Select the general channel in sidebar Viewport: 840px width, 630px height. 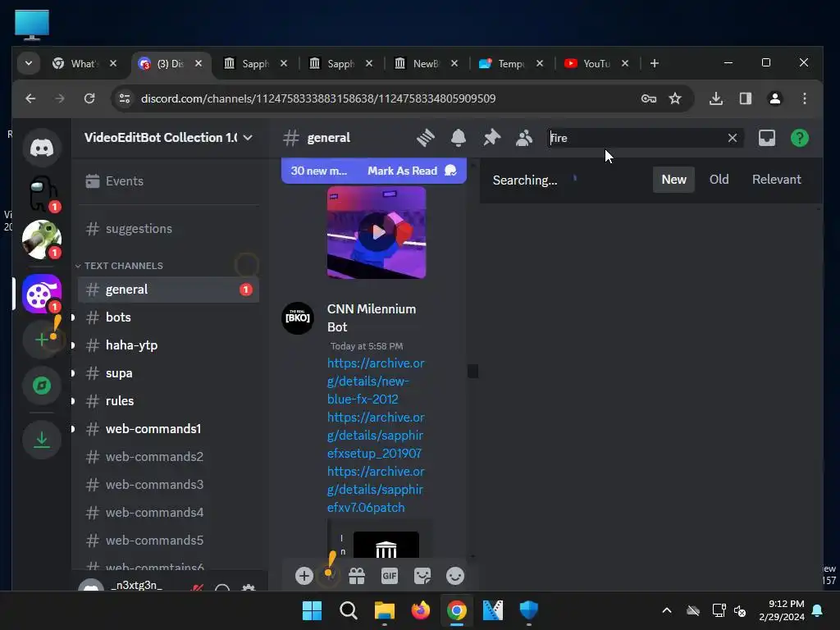168,290
